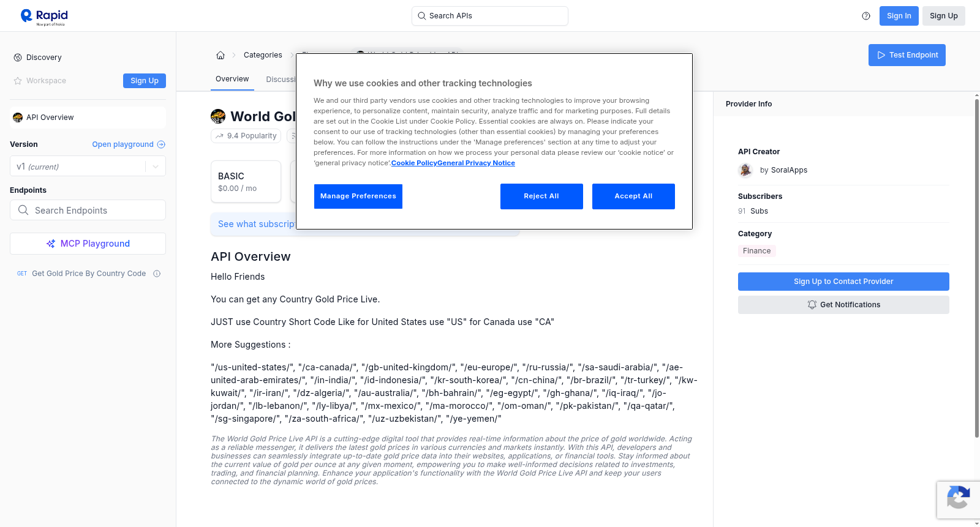Click Accept All cookies button
The width and height of the screenshot is (980, 527).
tap(633, 196)
